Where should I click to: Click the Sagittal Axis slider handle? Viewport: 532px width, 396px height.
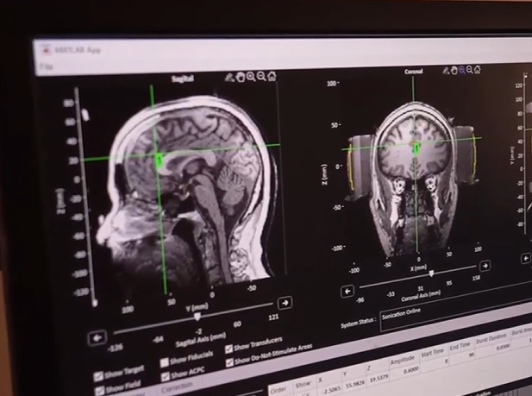point(197,317)
